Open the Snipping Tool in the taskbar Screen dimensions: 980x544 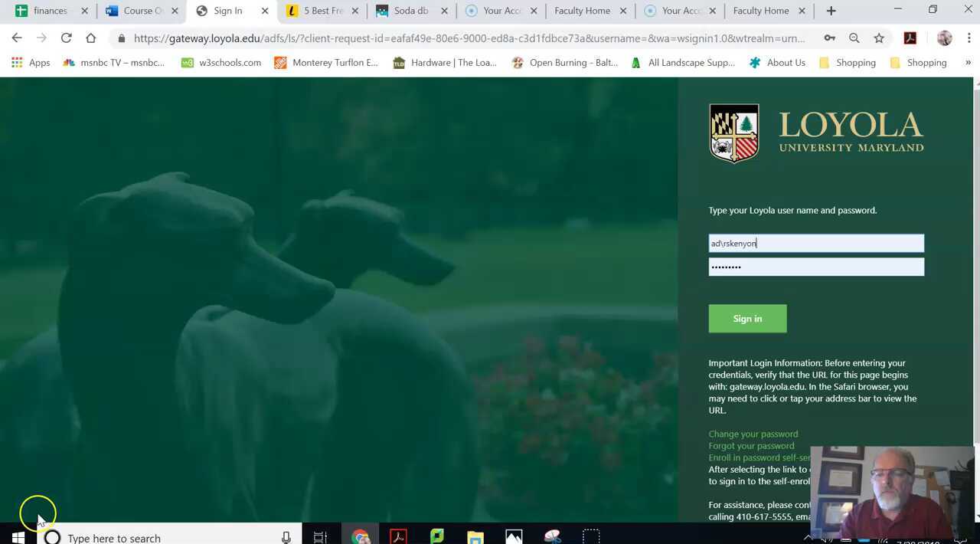tap(553, 537)
